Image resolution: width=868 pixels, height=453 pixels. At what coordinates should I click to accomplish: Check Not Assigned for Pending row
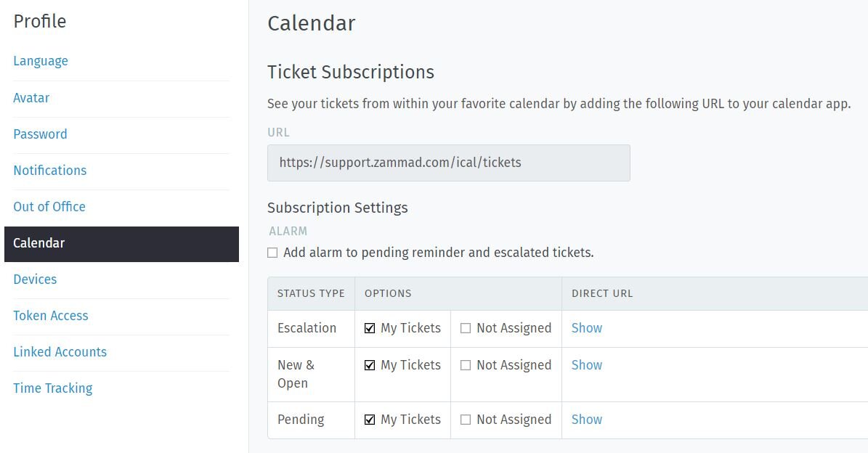tap(466, 420)
